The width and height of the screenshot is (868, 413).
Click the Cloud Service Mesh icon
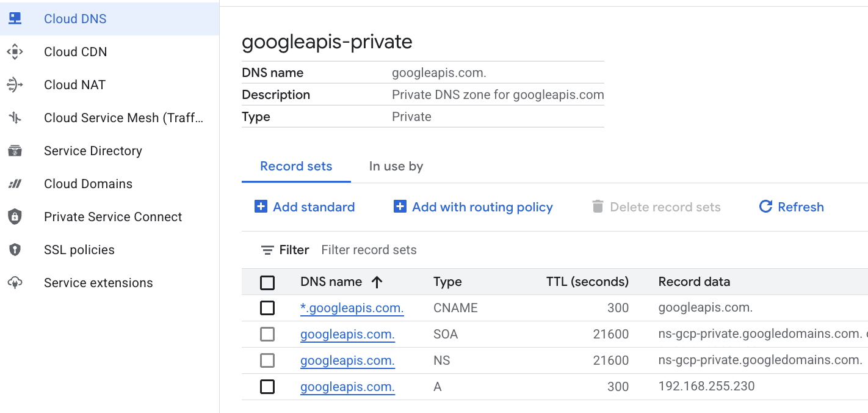pos(15,118)
